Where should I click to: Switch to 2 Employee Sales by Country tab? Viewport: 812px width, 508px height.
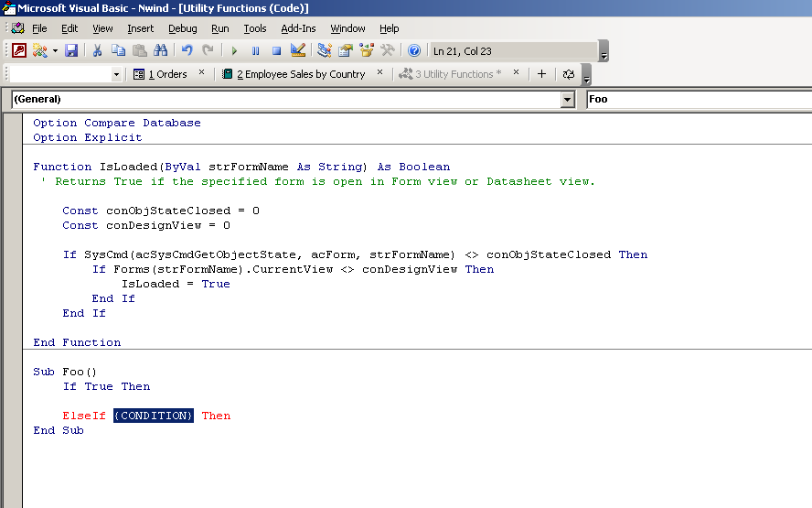(x=294, y=74)
